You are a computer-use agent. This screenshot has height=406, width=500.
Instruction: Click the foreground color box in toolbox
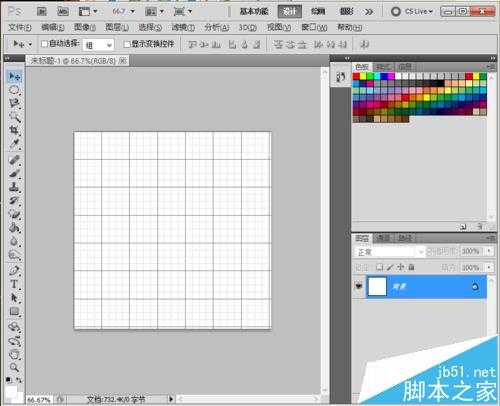pyautogui.click(x=11, y=391)
